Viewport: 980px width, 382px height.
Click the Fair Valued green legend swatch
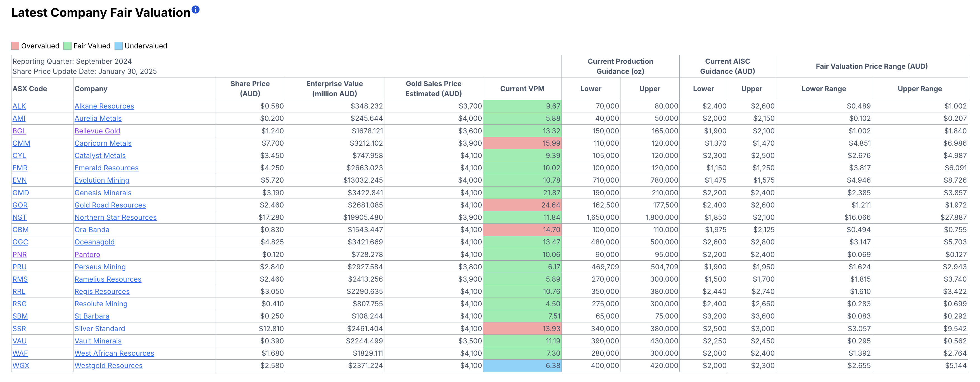tap(67, 46)
